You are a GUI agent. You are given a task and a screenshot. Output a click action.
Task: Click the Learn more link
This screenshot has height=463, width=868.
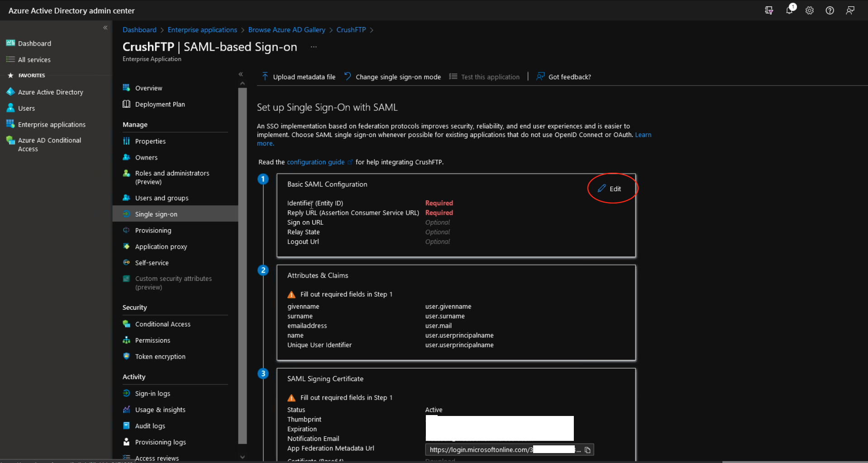click(643, 135)
